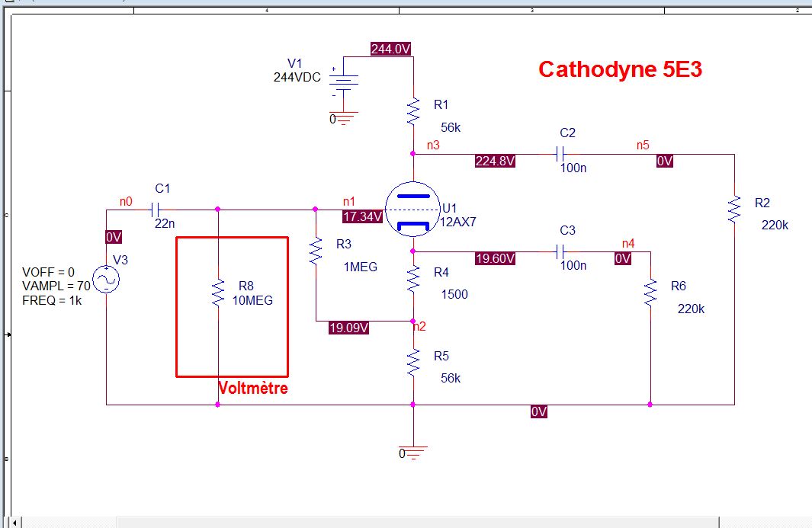Click the 224.8V bias voltage marker
This screenshot has height=528, width=812.
tap(496, 162)
